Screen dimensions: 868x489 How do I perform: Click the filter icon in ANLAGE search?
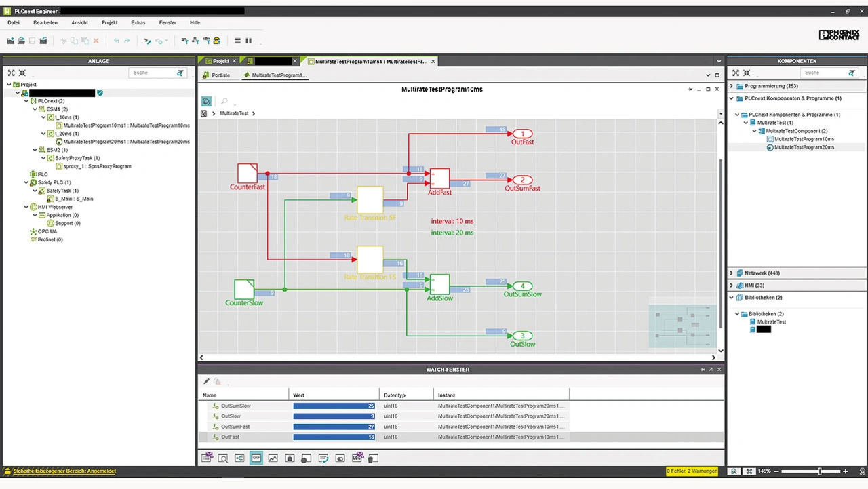coord(180,73)
